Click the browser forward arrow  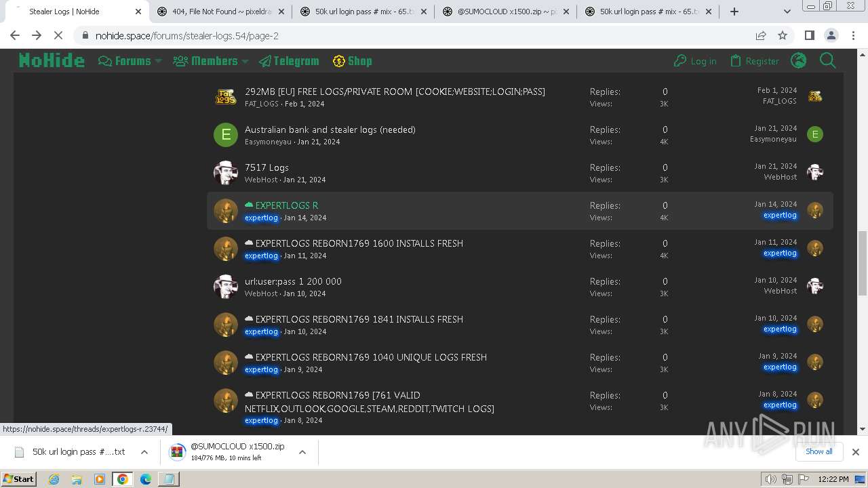[x=37, y=35]
